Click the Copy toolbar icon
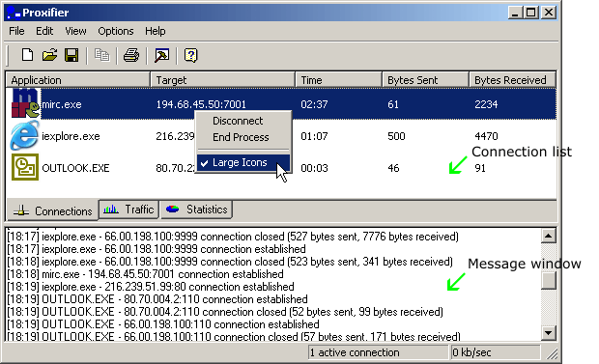 point(101,55)
